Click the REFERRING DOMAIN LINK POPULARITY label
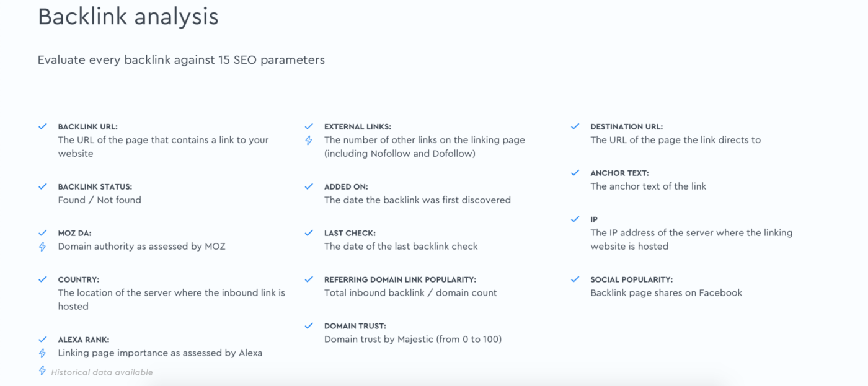Image resolution: width=868 pixels, height=386 pixels. point(400,280)
